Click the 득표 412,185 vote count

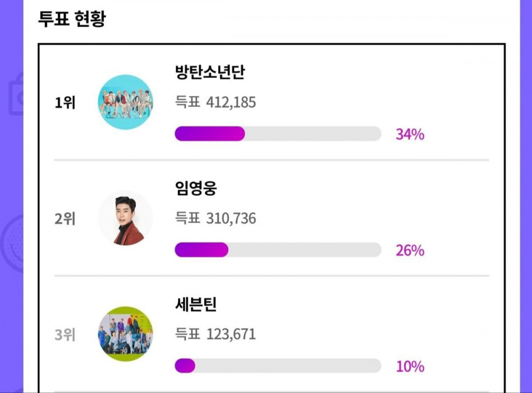pyautogui.click(x=215, y=102)
